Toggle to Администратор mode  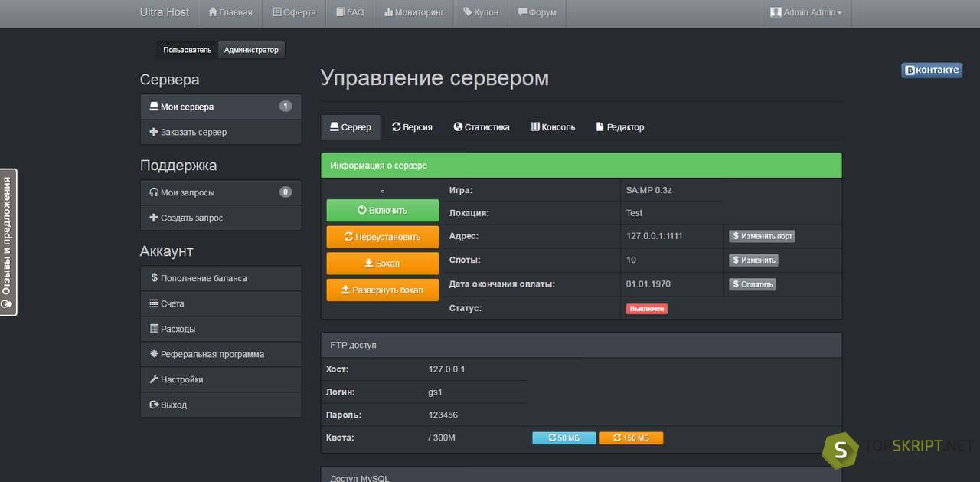click(251, 50)
